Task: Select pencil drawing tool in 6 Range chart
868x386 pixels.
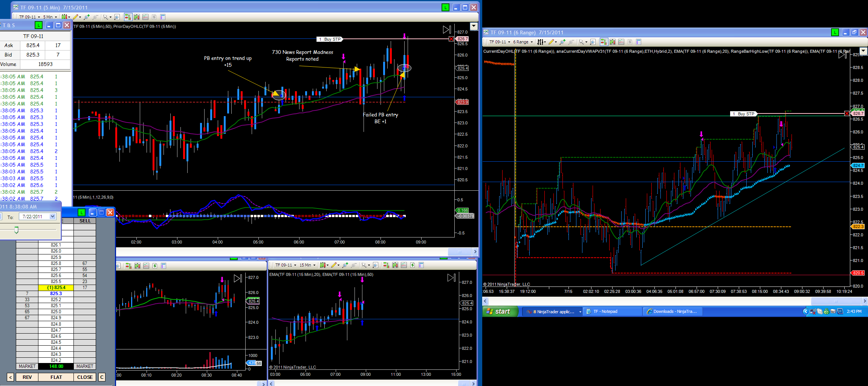Action: (552, 42)
